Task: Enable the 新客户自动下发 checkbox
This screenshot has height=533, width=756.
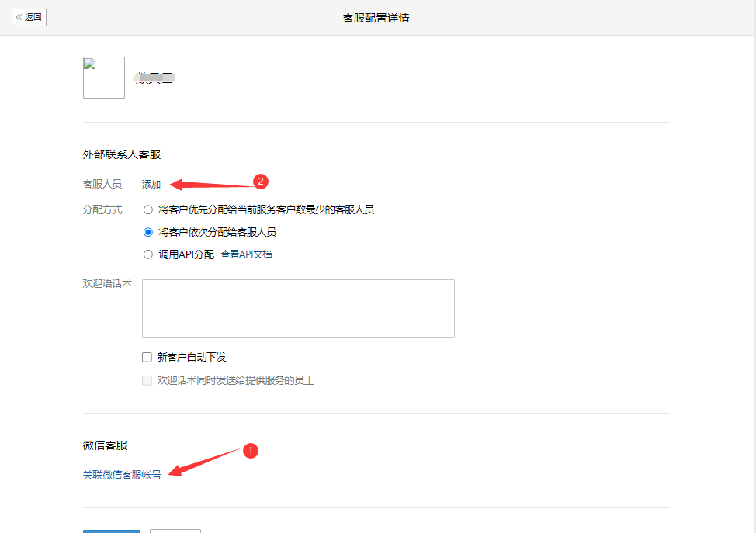Action: pyautogui.click(x=147, y=358)
